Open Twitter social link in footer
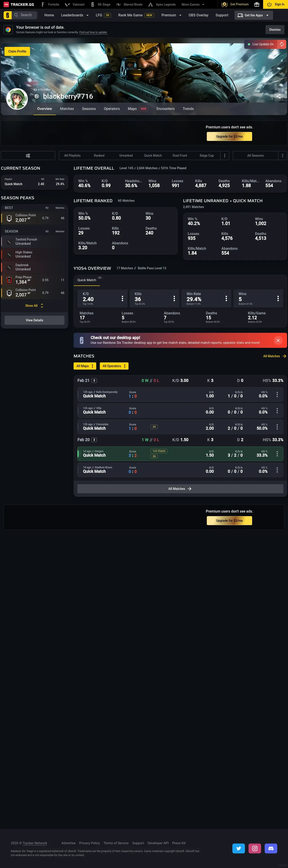This screenshot has width=288, height=868. 238,848
